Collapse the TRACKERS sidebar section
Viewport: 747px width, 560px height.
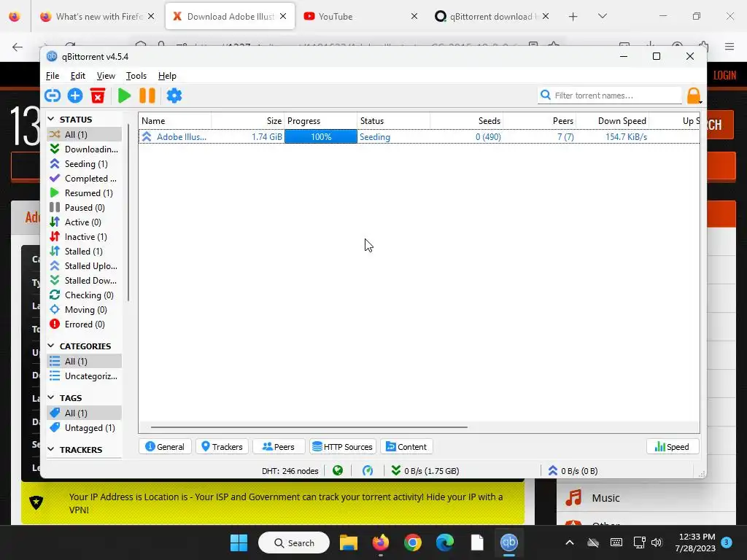51,449
